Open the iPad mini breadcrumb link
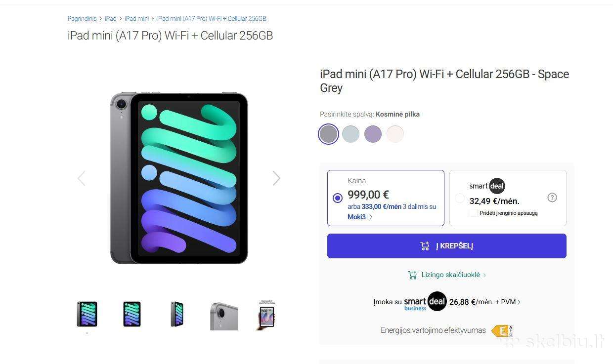This screenshot has width=613, height=364. click(136, 19)
